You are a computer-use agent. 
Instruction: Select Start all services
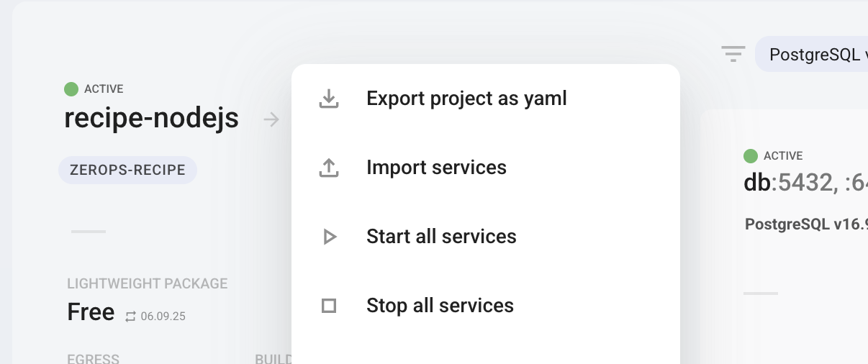tap(441, 237)
